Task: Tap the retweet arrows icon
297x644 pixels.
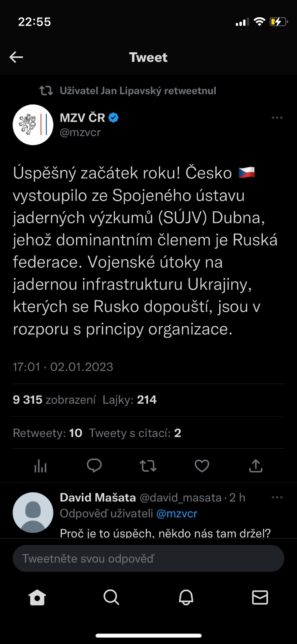Action: tap(148, 466)
